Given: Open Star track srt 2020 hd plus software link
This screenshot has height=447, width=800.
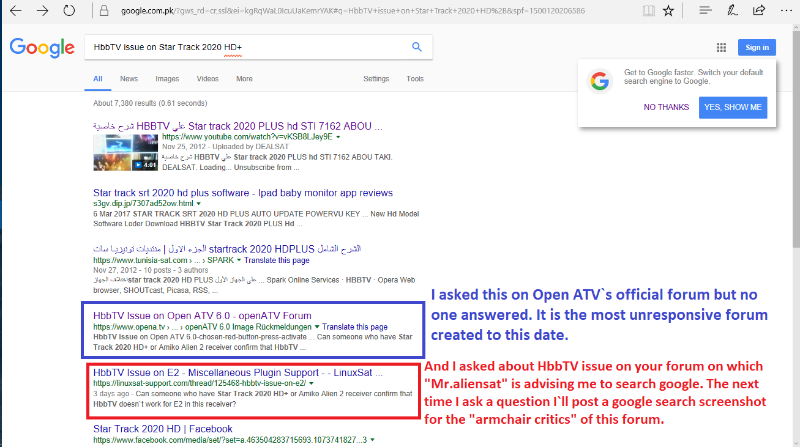Looking at the screenshot, I should click(x=243, y=193).
